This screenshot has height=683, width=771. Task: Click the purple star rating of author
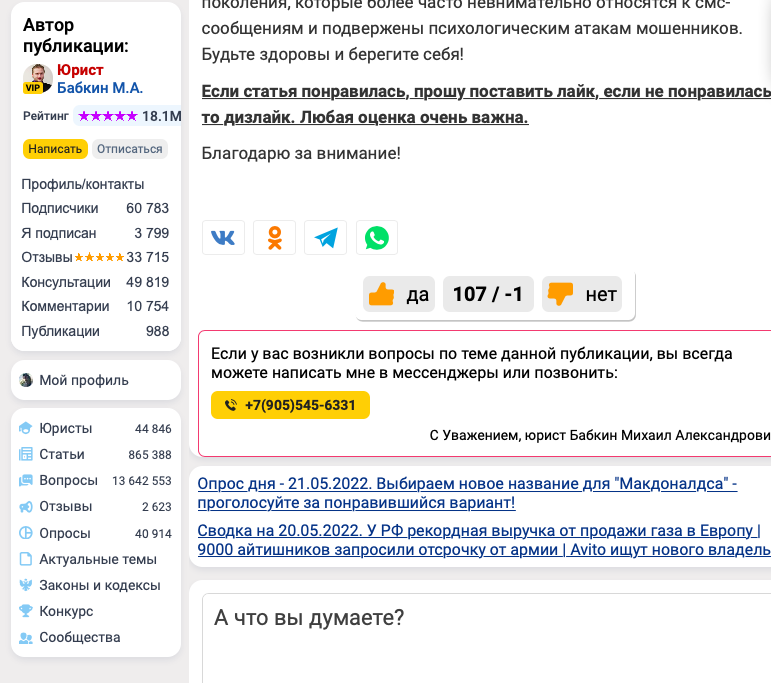(108, 116)
